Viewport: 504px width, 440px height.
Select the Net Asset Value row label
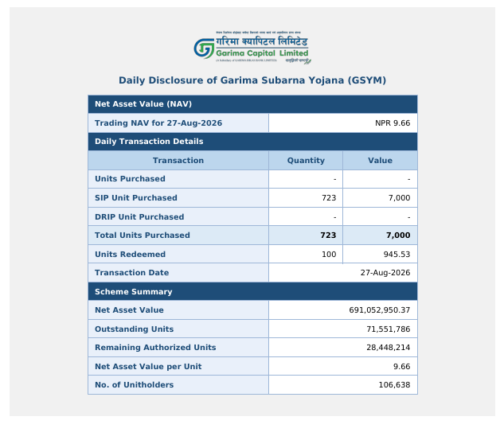[x=129, y=310]
